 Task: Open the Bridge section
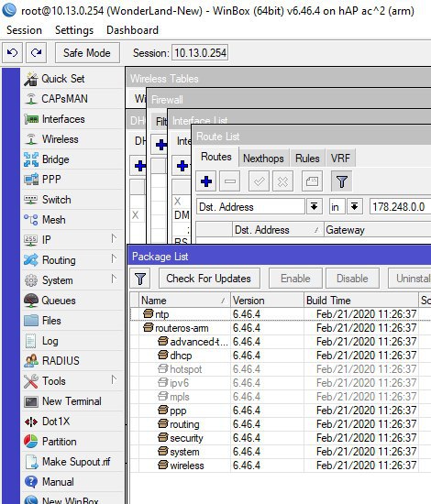pyautogui.click(x=72, y=159)
